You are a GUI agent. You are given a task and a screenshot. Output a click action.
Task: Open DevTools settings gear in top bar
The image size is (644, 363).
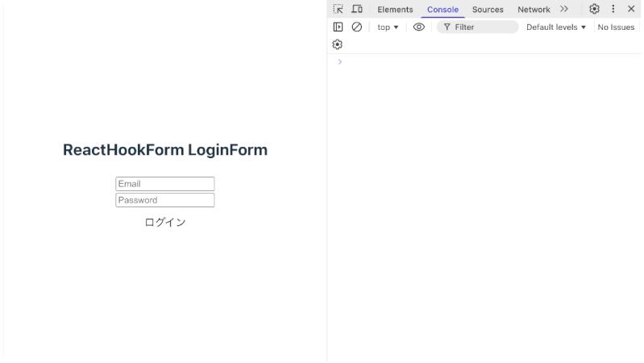[594, 9]
